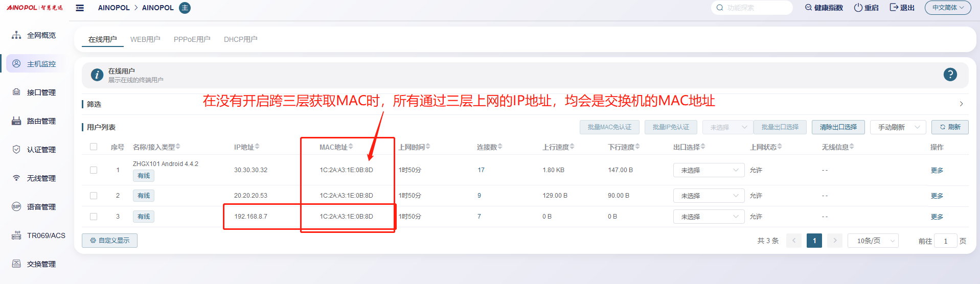The image size is (980, 284).
Task: Click the blue help question mark icon
Action: coord(950,75)
